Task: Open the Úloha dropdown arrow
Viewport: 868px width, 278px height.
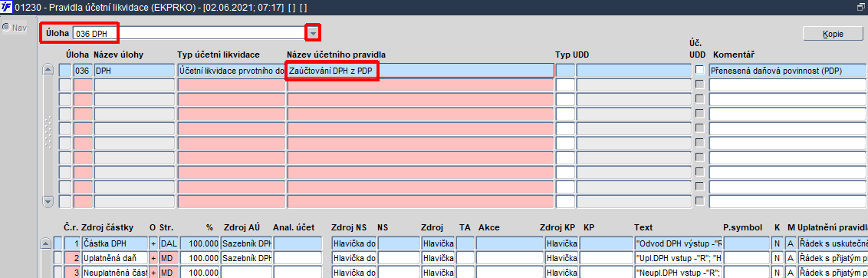Action: [314, 33]
